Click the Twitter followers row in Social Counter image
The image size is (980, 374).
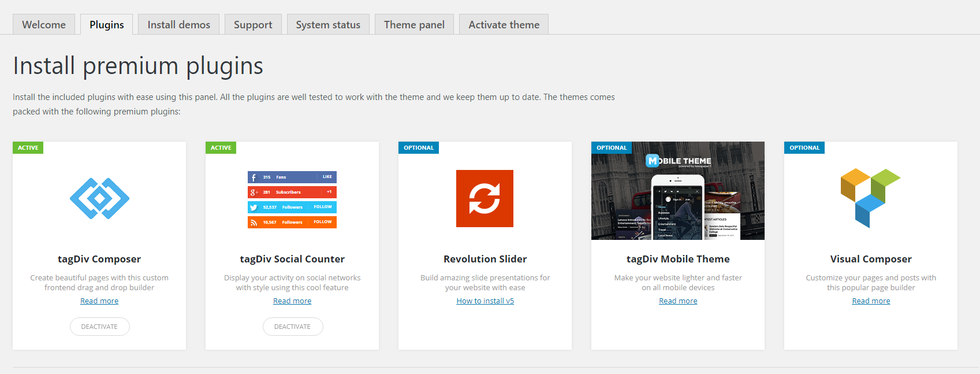(x=292, y=207)
